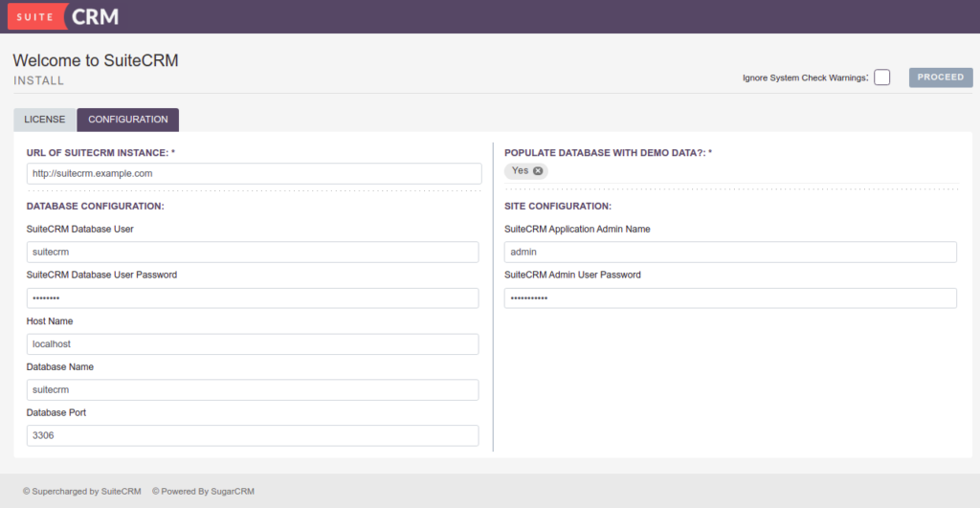The width and height of the screenshot is (980, 508).
Task: Tick Ignore System Check Warnings checkbox
Action: point(881,77)
